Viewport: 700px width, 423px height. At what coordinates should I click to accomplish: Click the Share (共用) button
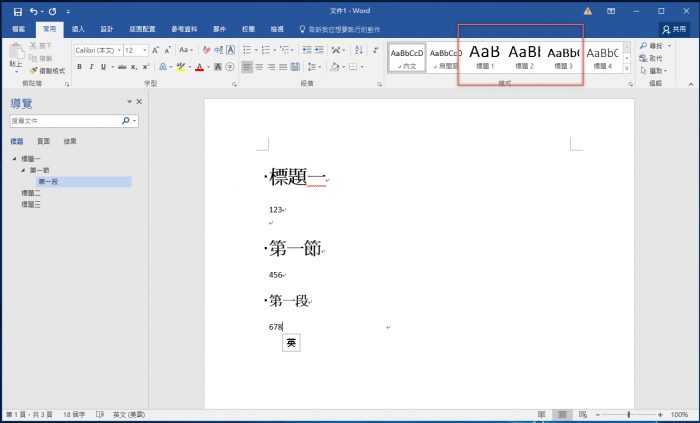pyautogui.click(x=673, y=30)
